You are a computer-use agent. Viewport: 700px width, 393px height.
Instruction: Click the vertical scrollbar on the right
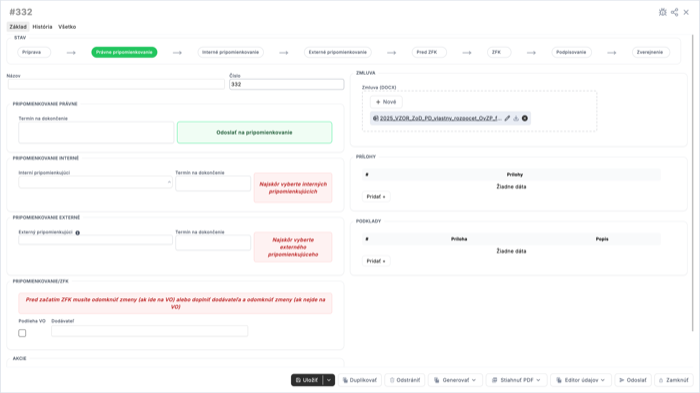pyautogui.click(x=693, y=183)
